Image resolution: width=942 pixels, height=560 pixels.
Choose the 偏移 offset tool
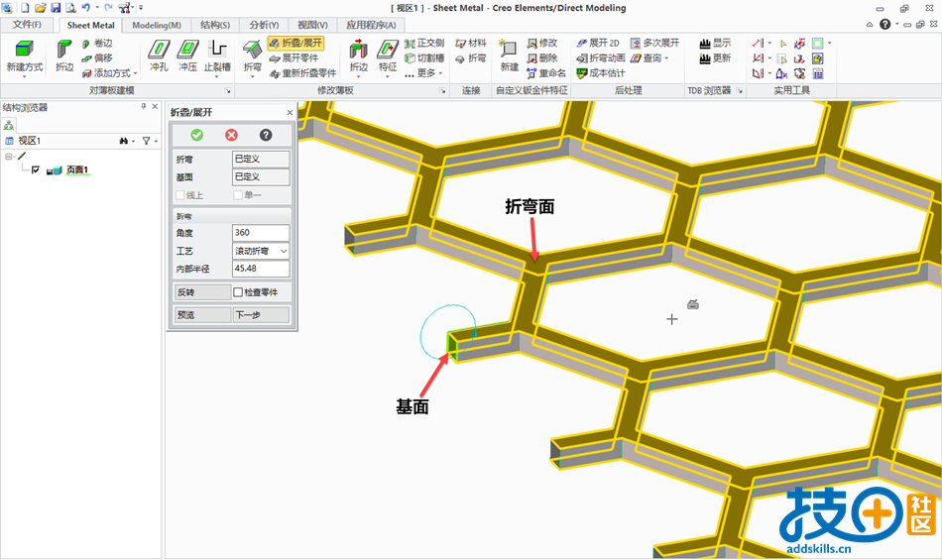point(97,58)
